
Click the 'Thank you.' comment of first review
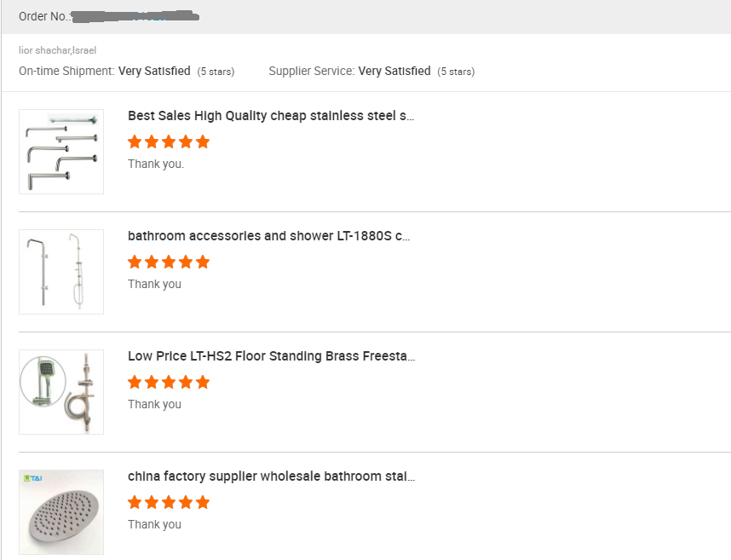click(x=156, y=165)
